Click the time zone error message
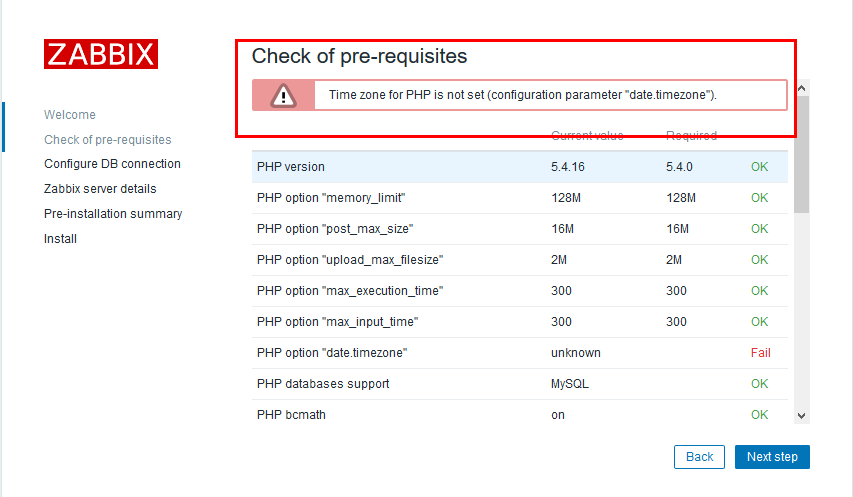Image resolution: width=853 pixels, height=497 pixels. tap(523, 96)
